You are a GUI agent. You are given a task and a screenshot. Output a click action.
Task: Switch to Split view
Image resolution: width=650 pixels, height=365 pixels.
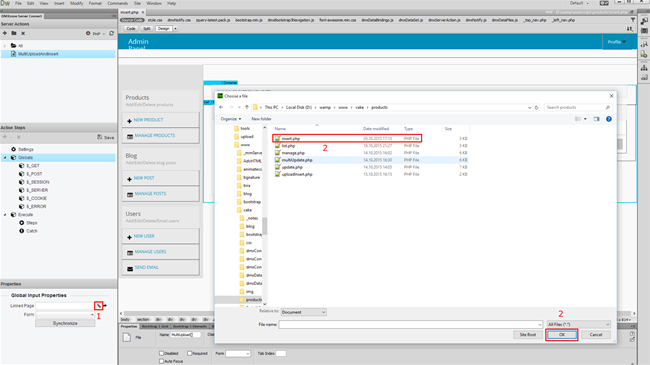pos(147,29)
